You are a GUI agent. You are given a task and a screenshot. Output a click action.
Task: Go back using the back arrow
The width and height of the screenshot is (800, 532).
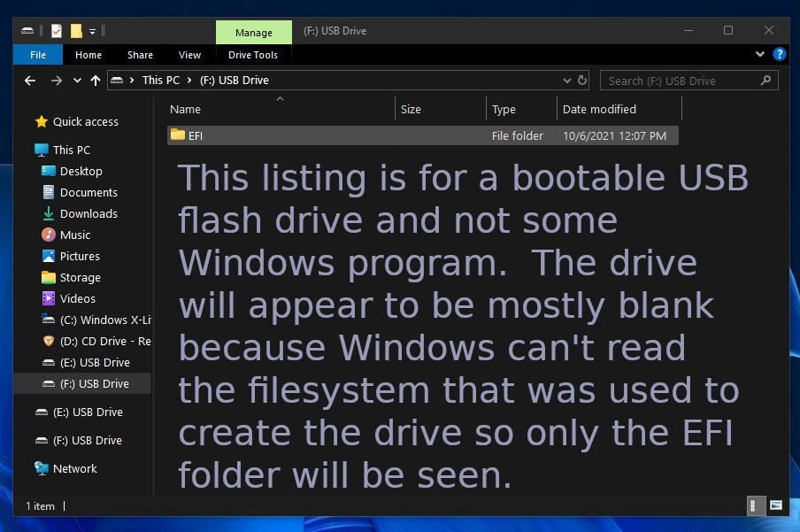(30, 81)
